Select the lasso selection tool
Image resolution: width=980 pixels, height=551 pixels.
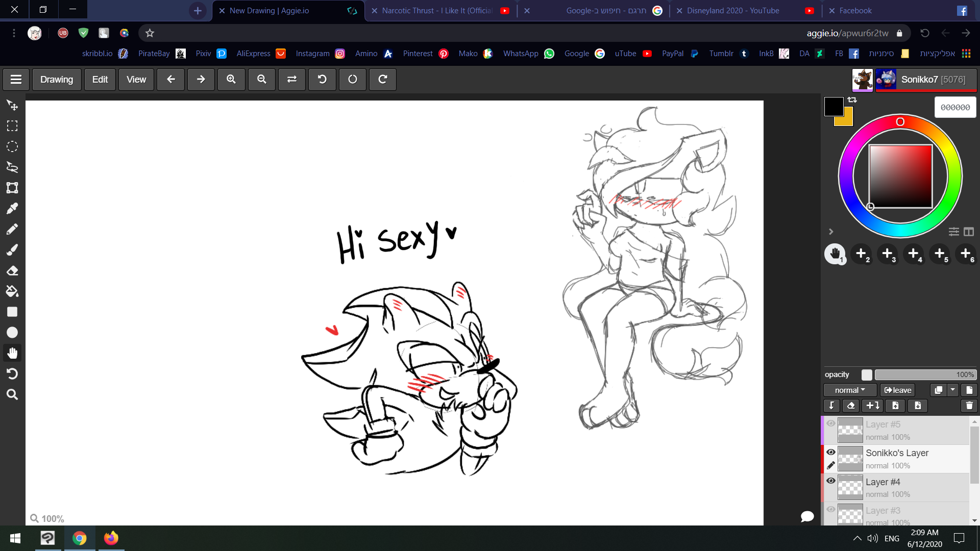click(x=12, y=167)
